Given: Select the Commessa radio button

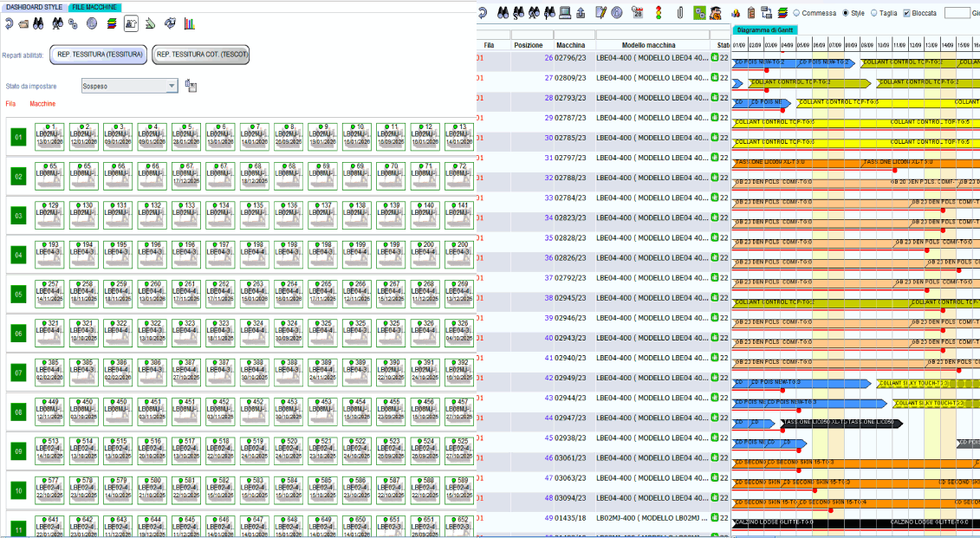Looking at the screenshot, I should point(796,12).
